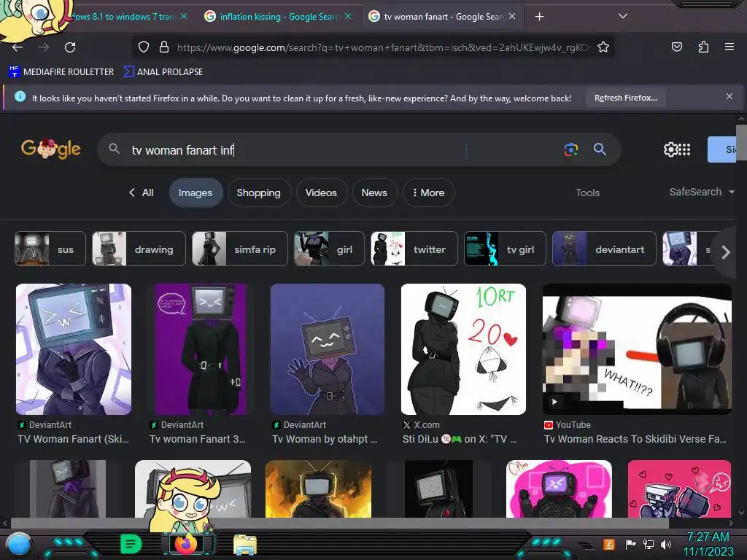
Task: Open the 'Tv Woman by otahpt' DeviantArt link
Action: pos(325,439)
